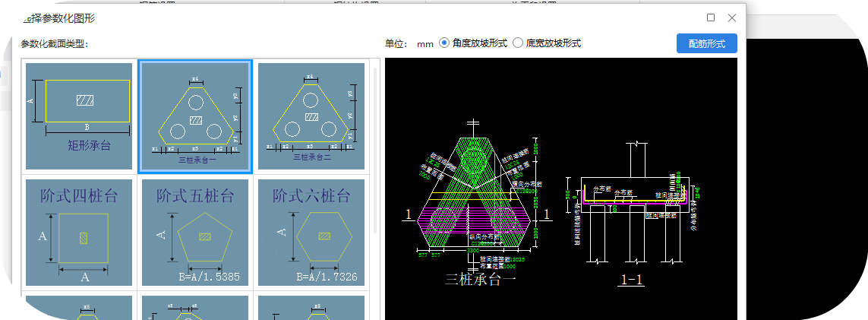
Task: Open the 配筋形式 button
Action: 707,43
